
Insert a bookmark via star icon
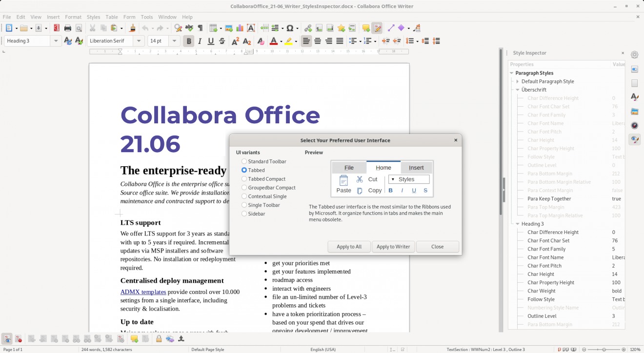(341, 28)
